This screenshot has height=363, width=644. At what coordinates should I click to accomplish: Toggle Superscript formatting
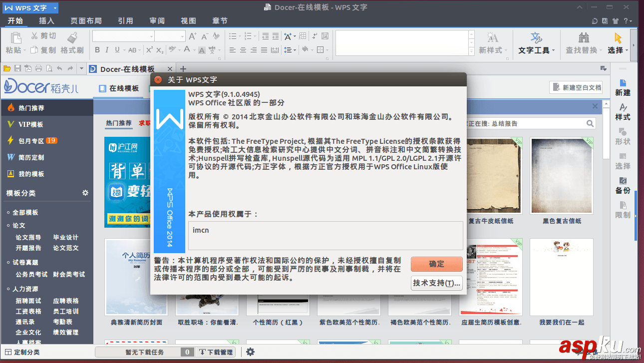point(149,50)
